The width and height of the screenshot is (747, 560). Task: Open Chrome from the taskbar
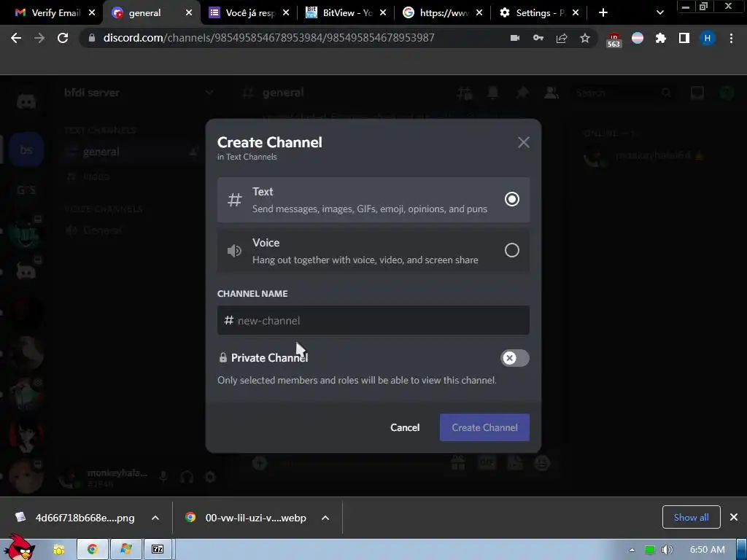tap(93, 550)
